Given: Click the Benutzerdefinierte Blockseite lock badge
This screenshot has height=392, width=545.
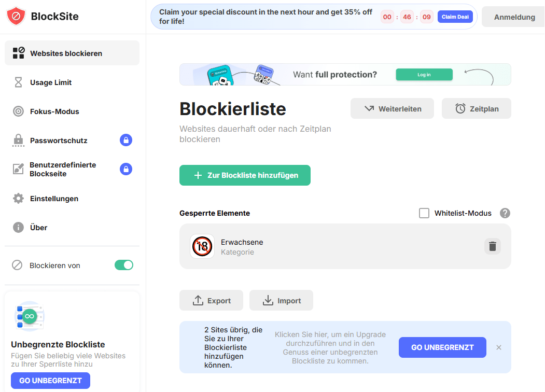Looking at the screenshot, I should [126, 169].
